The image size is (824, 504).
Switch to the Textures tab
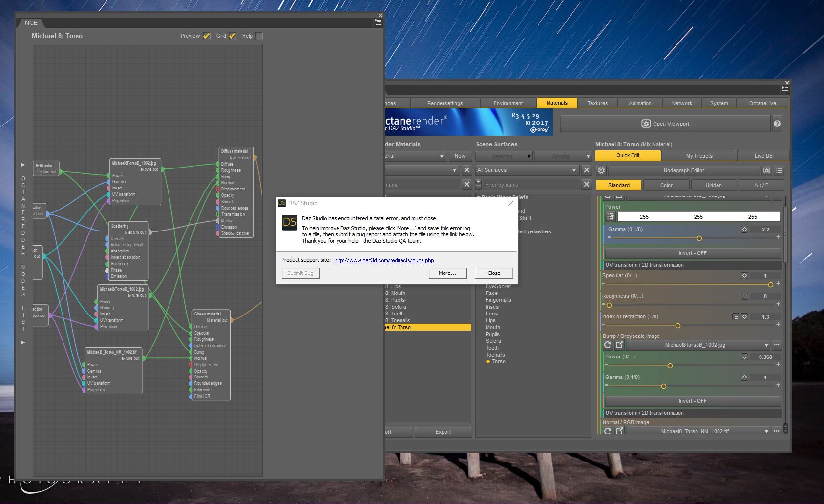click(597, 103)
